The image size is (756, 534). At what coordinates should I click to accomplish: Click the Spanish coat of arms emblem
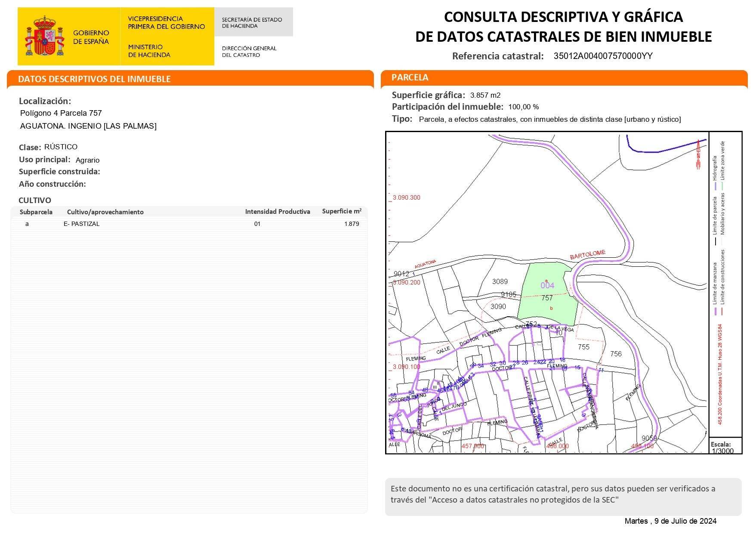point(44,36)
